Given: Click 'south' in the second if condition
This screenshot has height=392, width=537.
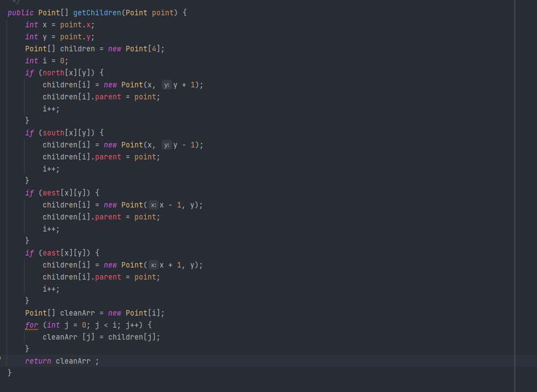Looking at the screenshot, I should [54, 133].
